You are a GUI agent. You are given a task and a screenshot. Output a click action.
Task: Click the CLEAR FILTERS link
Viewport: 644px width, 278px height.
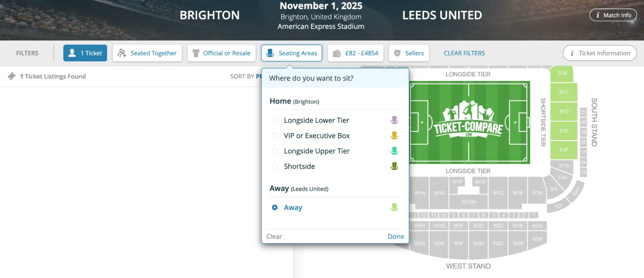pyautogui.click(x=464, y=53)
